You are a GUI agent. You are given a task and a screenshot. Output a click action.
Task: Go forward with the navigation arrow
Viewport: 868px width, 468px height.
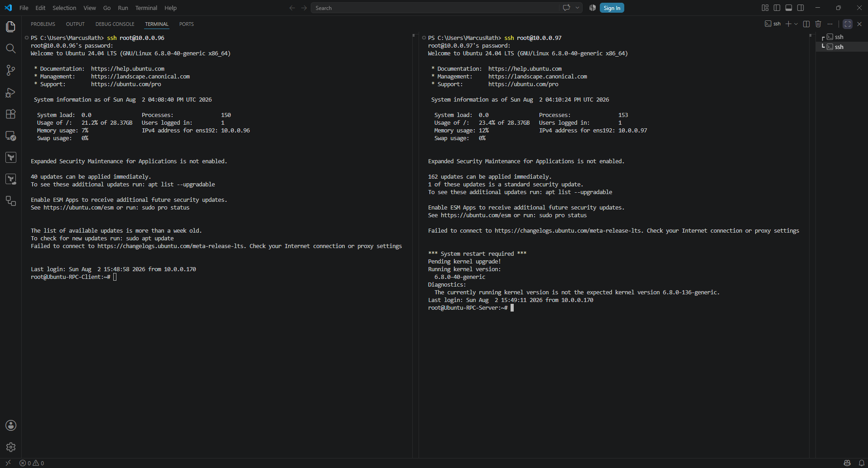pyautogui.click(x=304, y=8)
